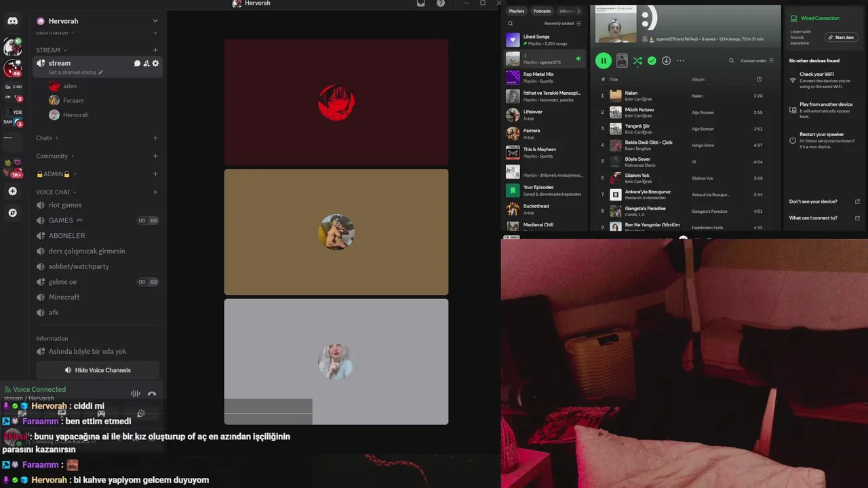Open What can I connect to link
Viewport: 868px width, 488px height.
click(x=825, y=218)
